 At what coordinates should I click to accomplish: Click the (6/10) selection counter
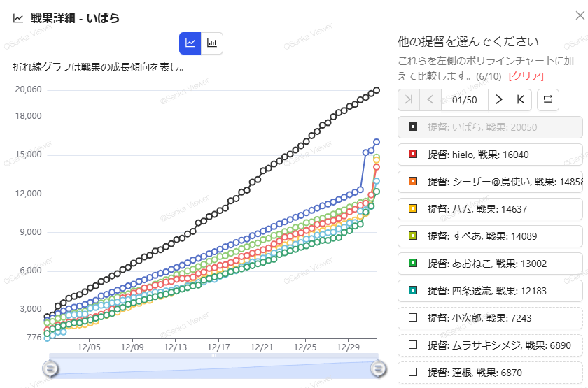[x=489, y=76]
